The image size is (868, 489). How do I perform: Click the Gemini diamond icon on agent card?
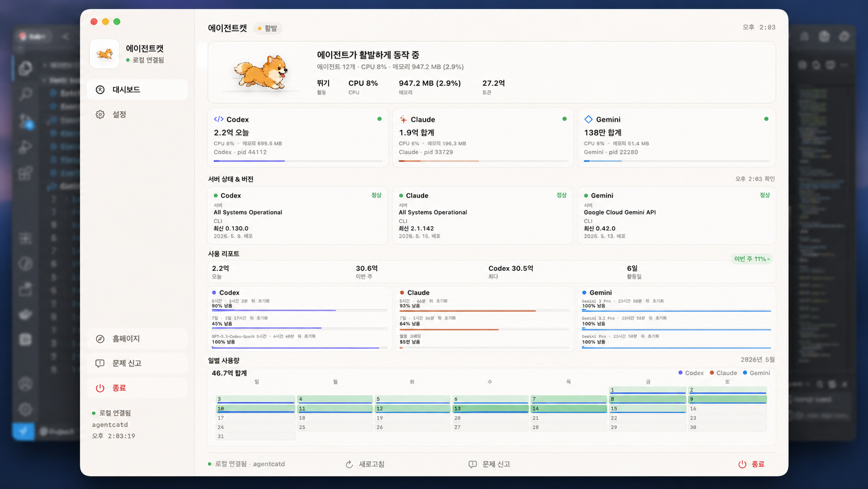point(588,119)
